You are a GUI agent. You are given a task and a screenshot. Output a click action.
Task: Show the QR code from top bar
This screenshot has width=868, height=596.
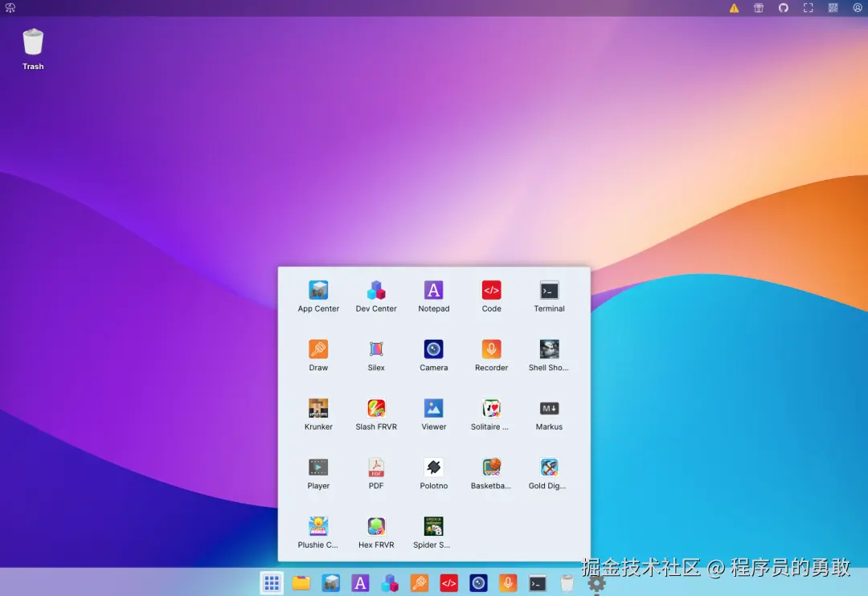click(833, 8)
